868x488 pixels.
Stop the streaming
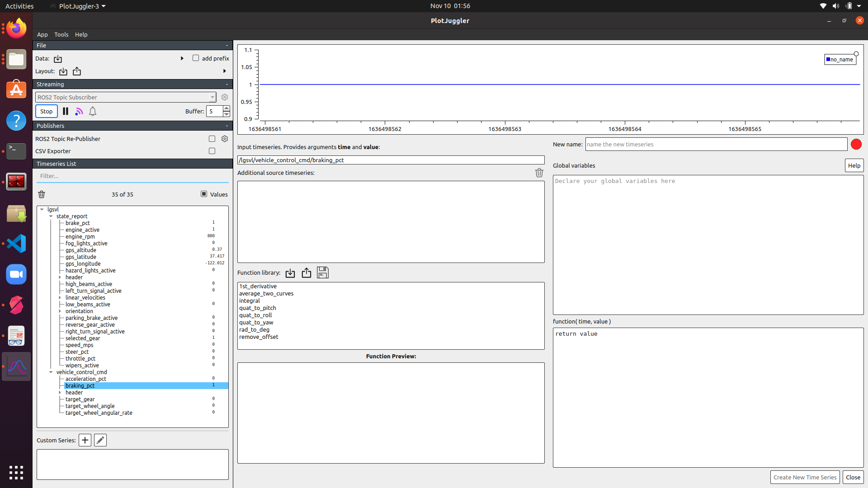47,111
